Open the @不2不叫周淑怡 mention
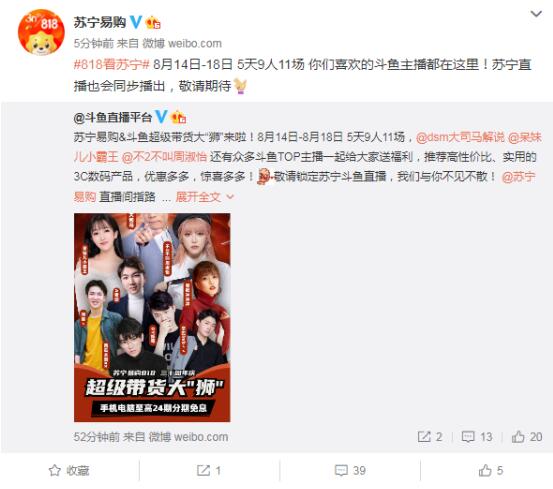The height and width of the screenshot is (489, 553). [164, 157]
